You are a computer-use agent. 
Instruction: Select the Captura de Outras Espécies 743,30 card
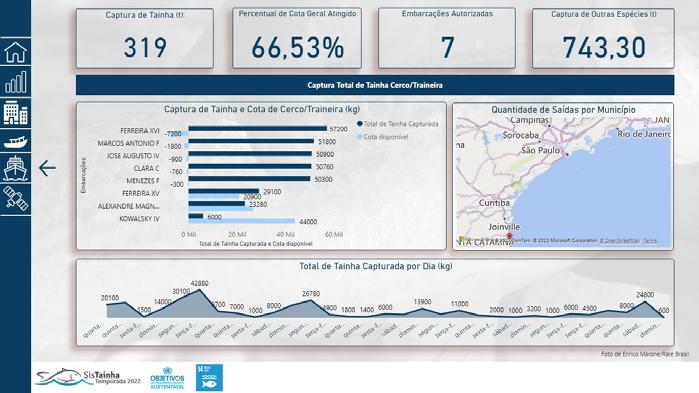[x=603, y=38]
